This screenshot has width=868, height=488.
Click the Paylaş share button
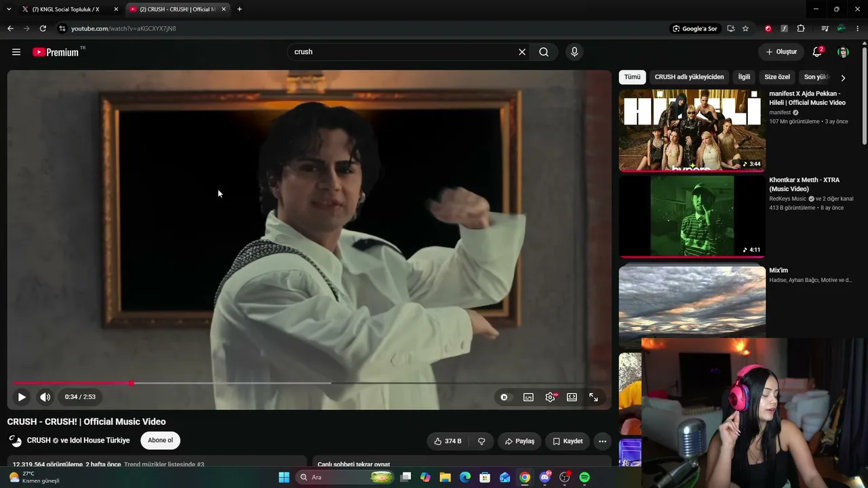(x=519, y=441)
